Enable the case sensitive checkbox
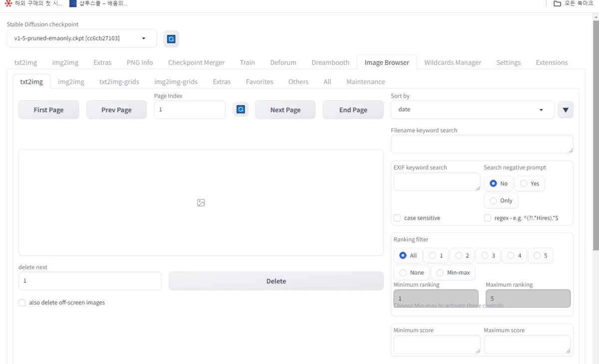The height and width of the screenshot is (364, 599). click(397, 218)
